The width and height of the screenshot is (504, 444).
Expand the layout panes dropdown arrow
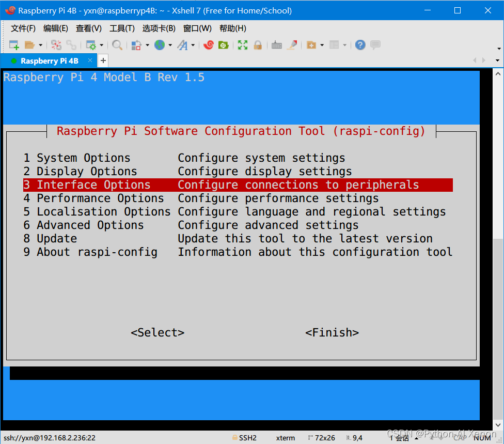[345, 45]
